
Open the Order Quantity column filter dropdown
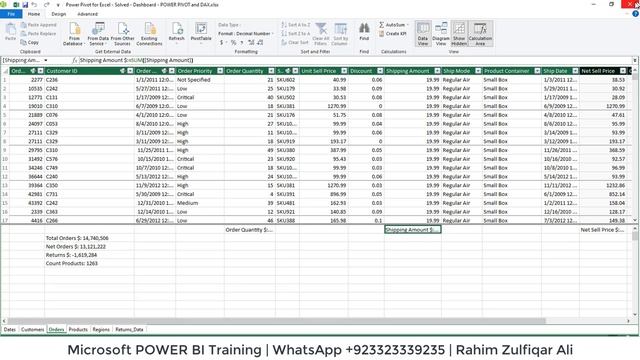[271, 71]
